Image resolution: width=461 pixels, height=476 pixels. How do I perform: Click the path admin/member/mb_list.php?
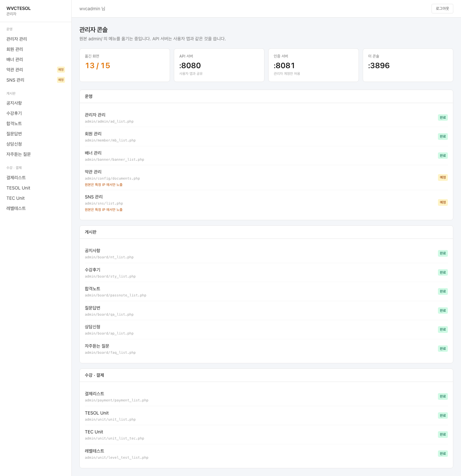click(x=110, y=141)
